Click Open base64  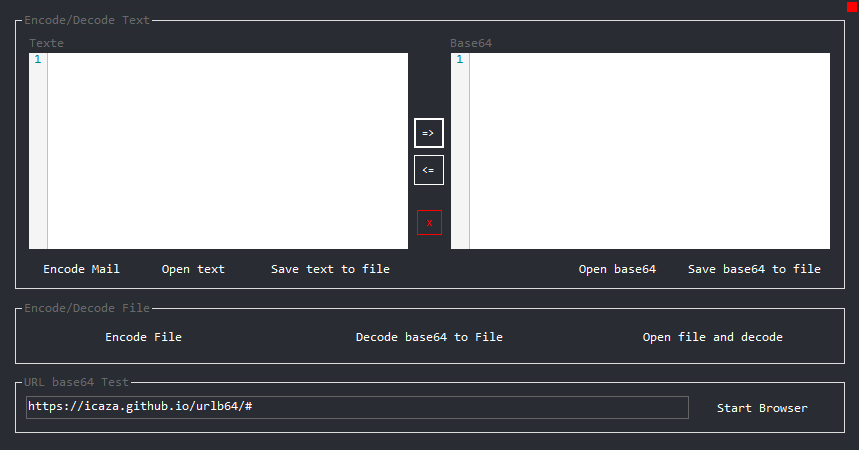click(617, 269)
